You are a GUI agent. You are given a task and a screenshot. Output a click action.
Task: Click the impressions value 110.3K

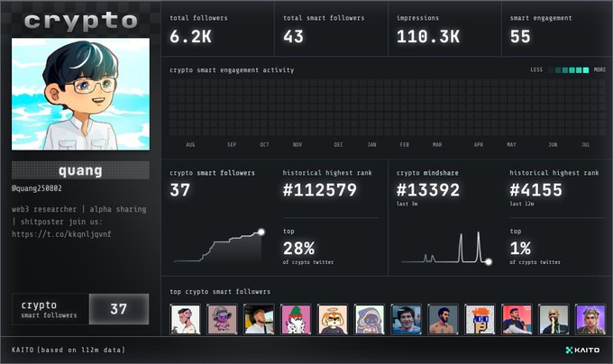[x=428, y=37]
